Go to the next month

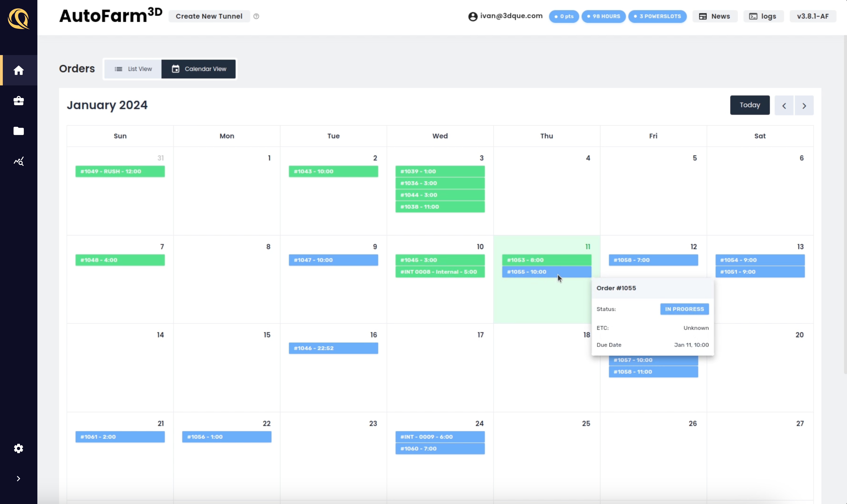804,105
